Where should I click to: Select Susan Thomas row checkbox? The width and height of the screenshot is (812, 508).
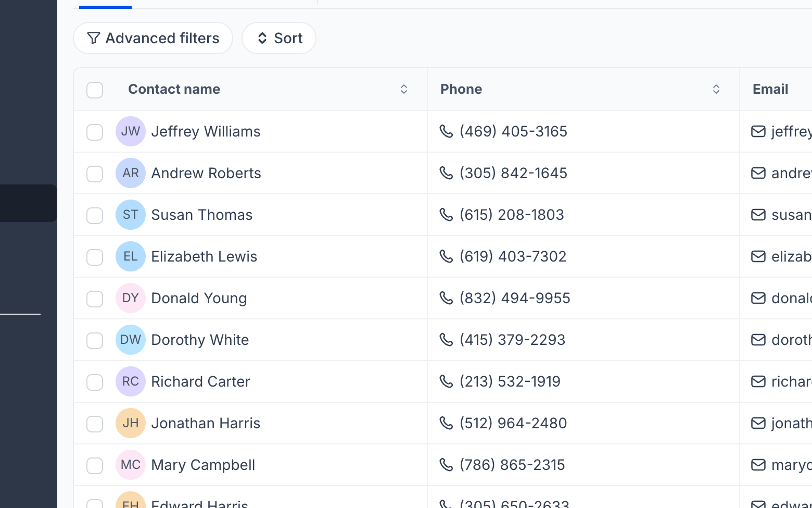95,215
